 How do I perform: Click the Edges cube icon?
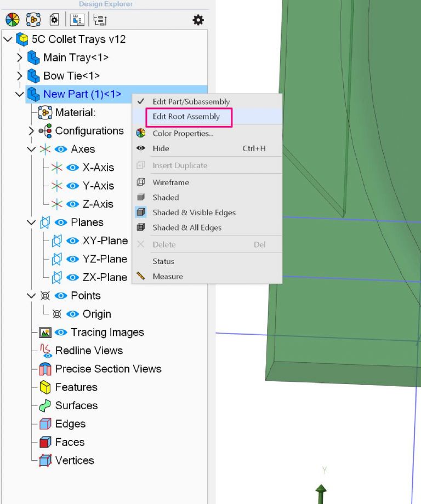click(x=45, y=424)
